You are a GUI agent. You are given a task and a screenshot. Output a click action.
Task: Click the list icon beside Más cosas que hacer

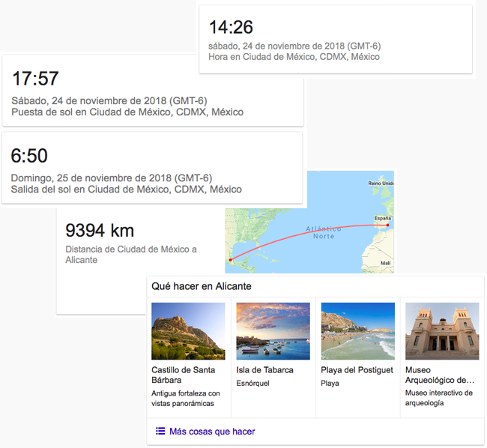pos(160,431)
